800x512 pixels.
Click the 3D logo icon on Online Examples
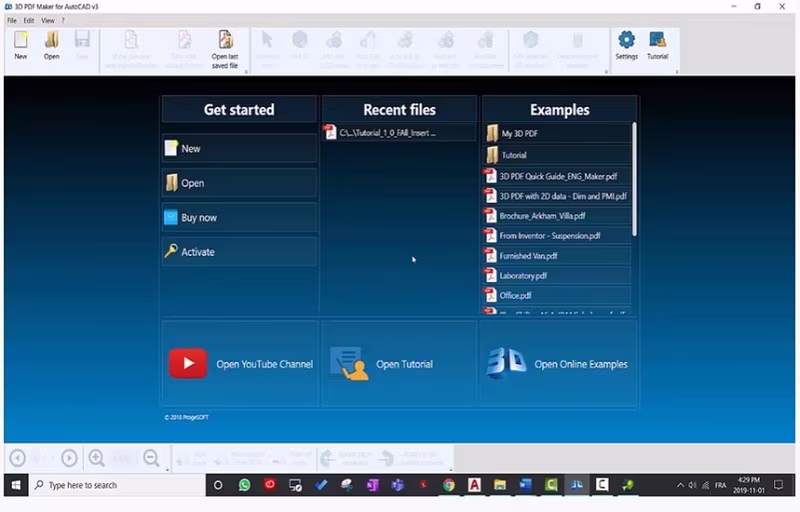click(x=506, y=362)
